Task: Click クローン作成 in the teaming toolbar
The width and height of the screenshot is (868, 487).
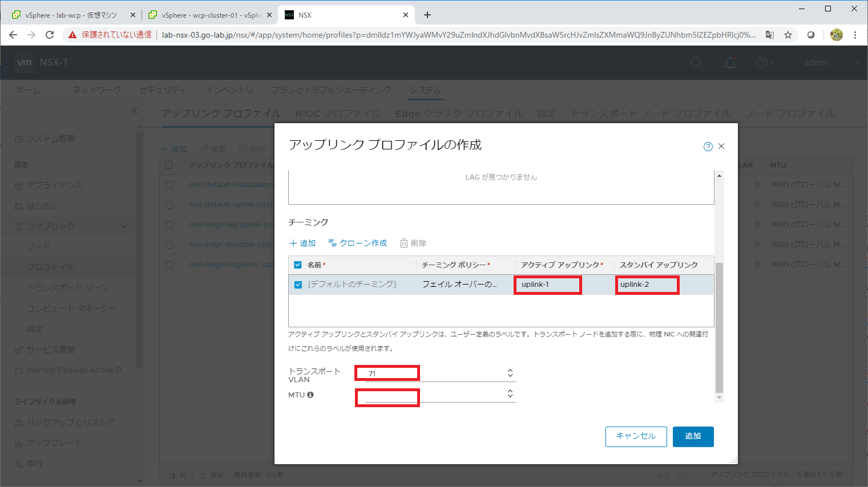Action: pyautogui.click(x=357, y=243)
